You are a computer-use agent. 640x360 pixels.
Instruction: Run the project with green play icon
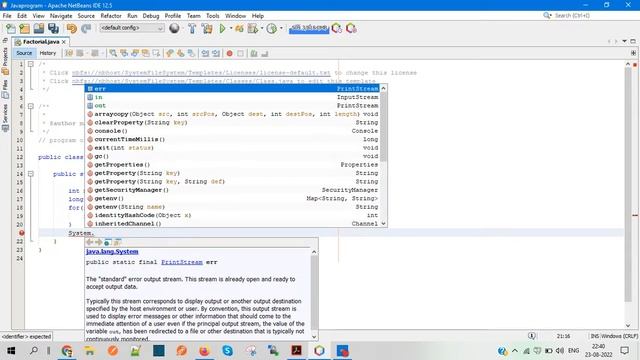pyautogui.click(x=222, y=29)
